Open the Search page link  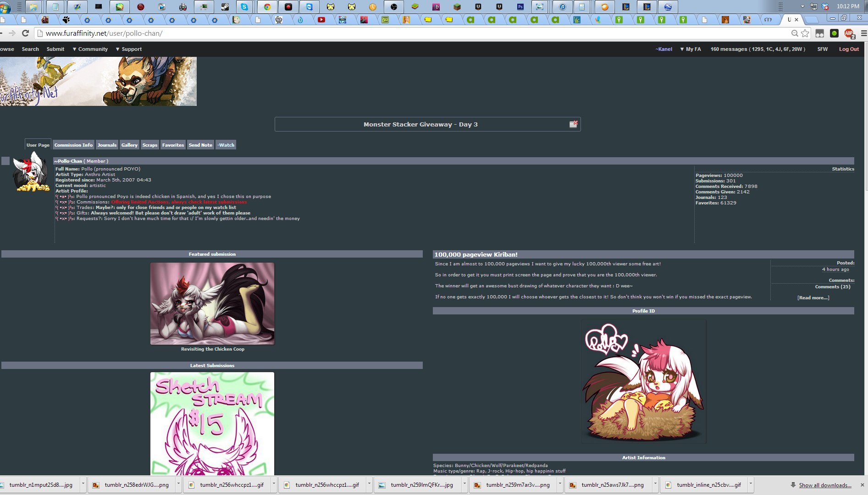click(x=30, y=49)
